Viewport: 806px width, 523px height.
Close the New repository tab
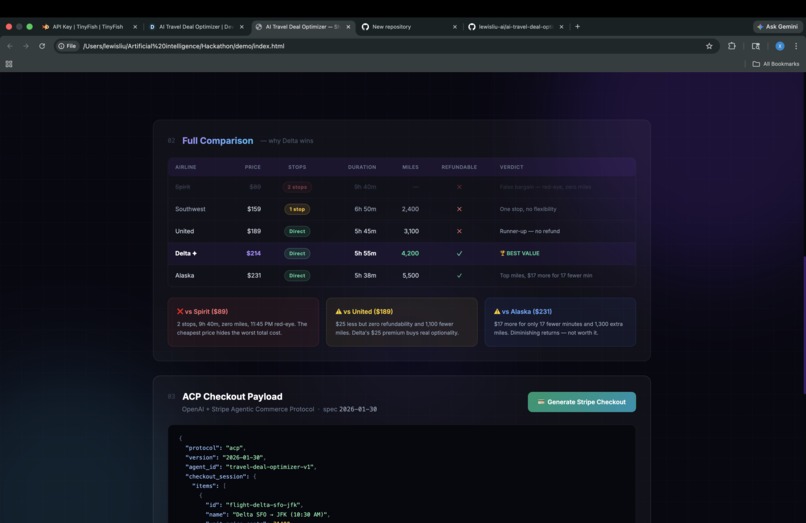[x=455, y=27]
